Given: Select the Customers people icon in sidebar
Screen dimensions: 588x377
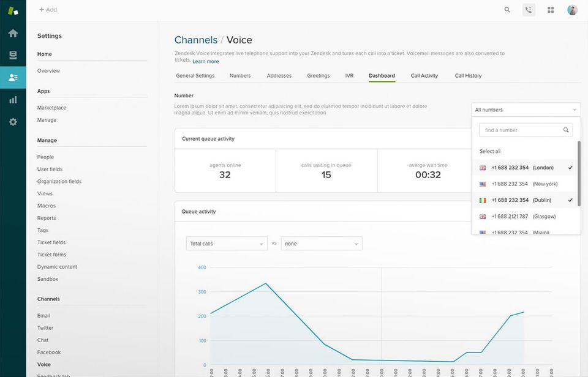Looking at the screenshot, I should click(13, 78).
